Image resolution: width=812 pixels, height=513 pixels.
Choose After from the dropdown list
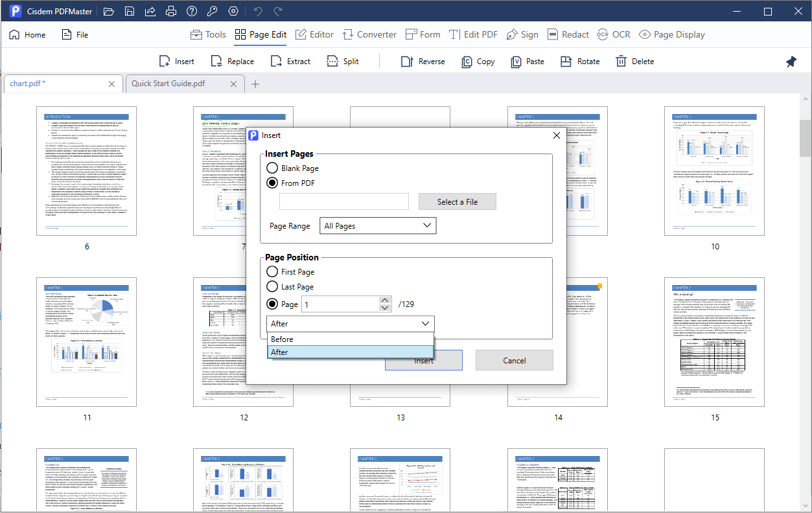coord(350,352)
